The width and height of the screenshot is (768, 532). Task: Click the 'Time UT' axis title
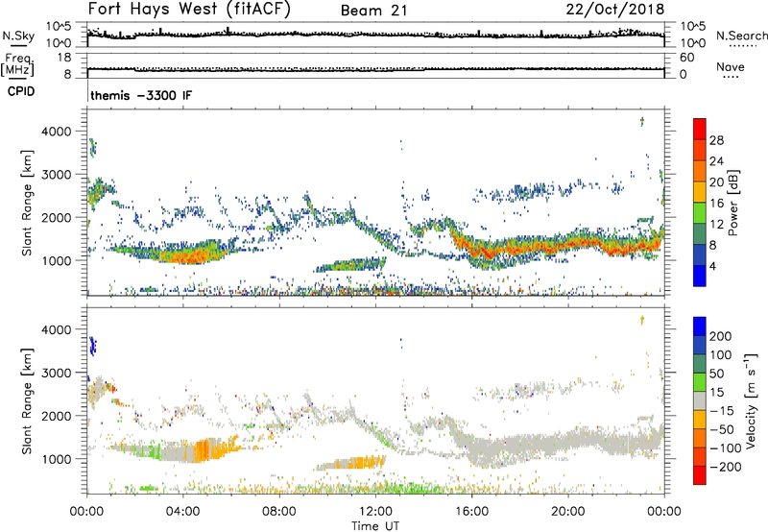point(375,526)
